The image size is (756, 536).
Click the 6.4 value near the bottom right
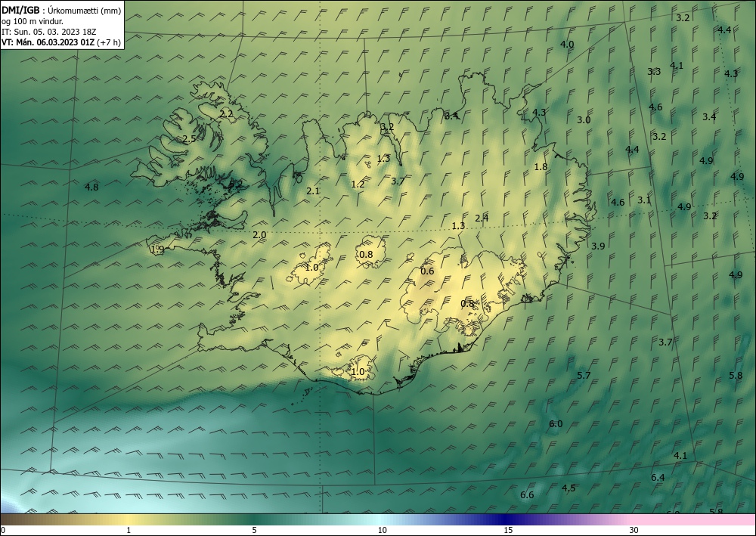point(658,478)
